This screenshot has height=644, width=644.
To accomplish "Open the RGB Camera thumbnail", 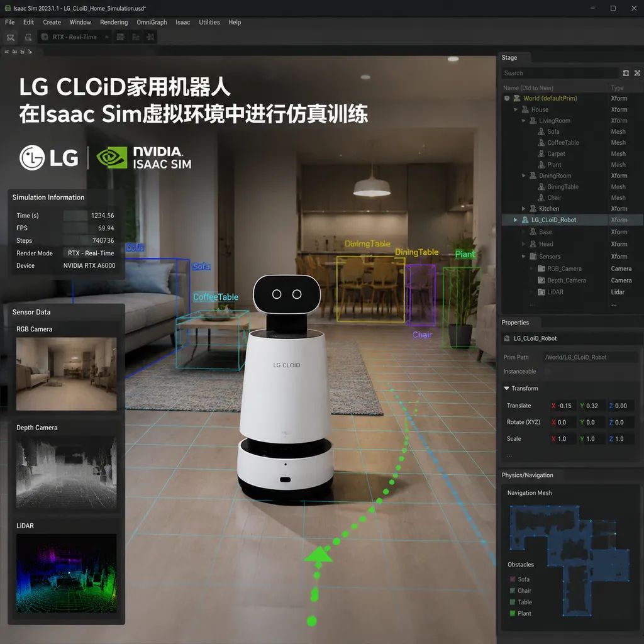I will click(x=66, y=374).
